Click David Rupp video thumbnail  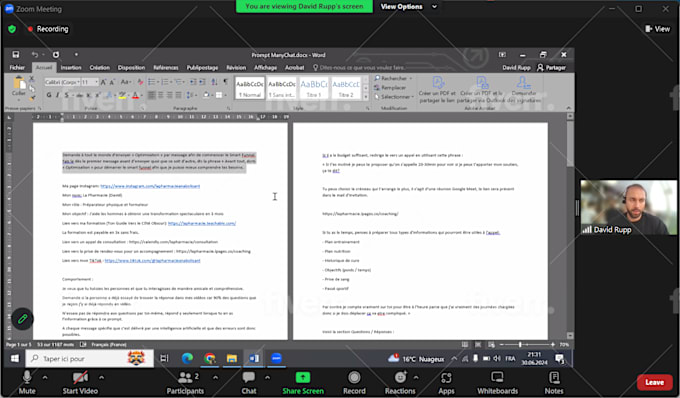(628, 208)
